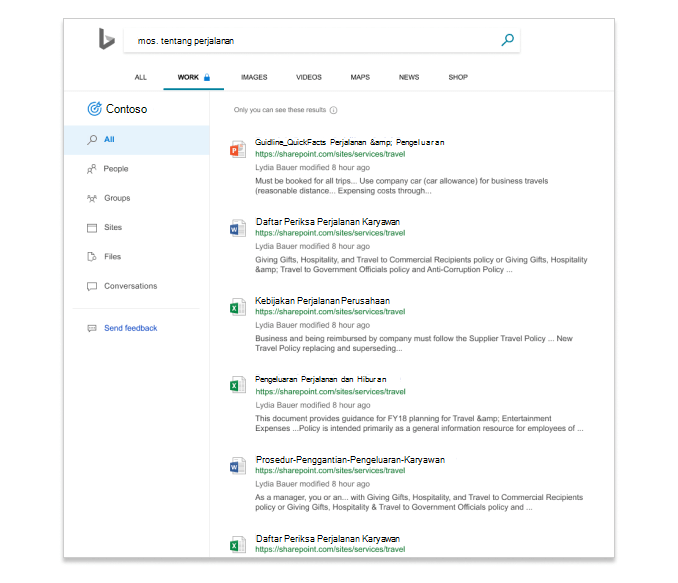Show only Files results

coord(112,257)
